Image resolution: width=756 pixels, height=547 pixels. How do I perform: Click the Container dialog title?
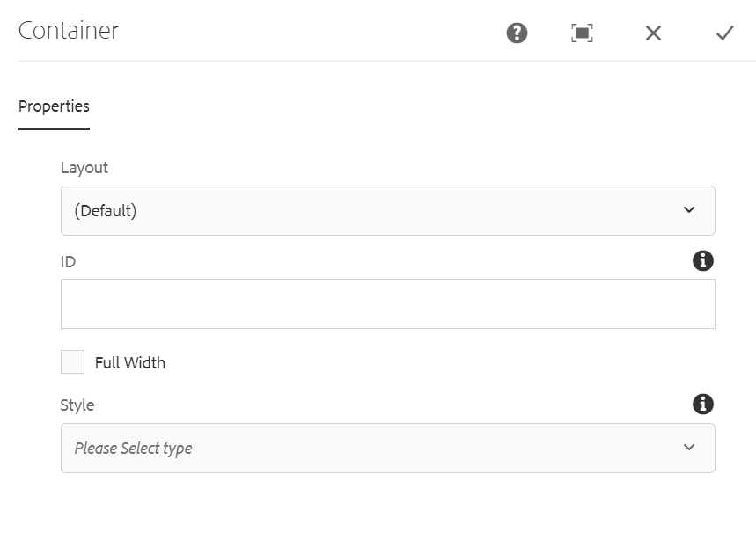(69, 31)
